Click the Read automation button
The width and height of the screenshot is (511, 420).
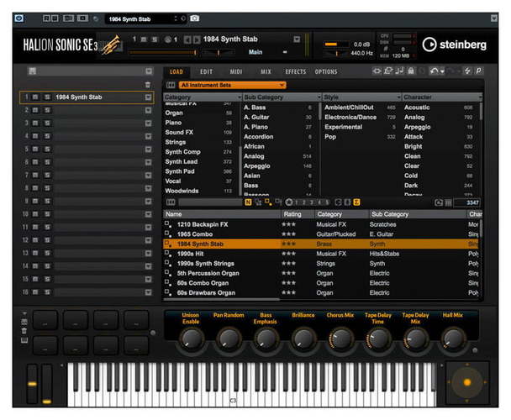(x=46, y=18)
